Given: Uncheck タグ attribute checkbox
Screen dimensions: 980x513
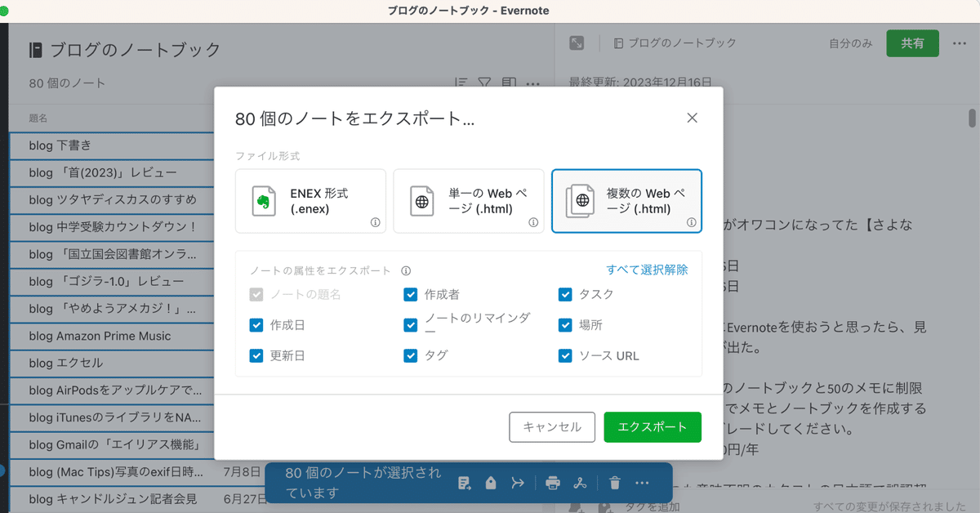Looking at the screenshot, I should [411, 356].
